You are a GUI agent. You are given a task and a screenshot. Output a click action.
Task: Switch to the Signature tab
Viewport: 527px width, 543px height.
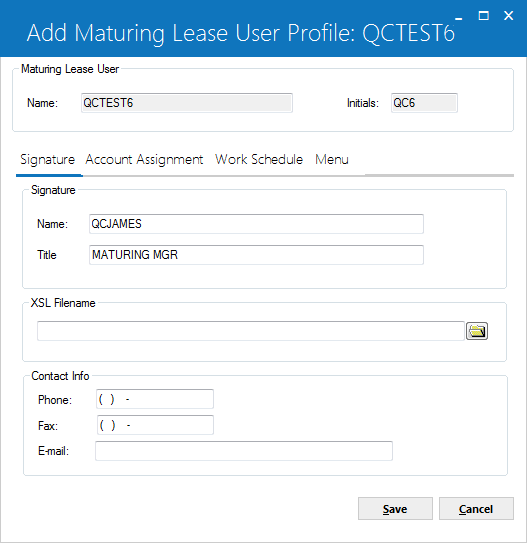(x=48, y=160)
